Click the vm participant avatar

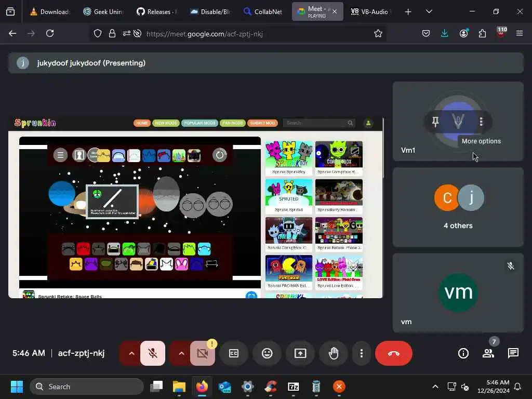[x=458, y=292]
